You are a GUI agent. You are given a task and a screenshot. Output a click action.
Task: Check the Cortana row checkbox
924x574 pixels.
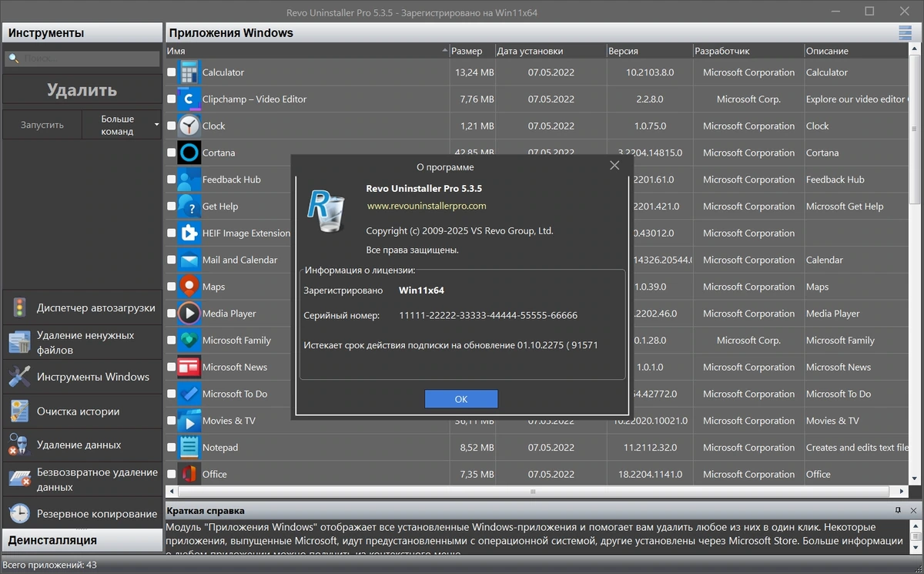tap(172, 153)
